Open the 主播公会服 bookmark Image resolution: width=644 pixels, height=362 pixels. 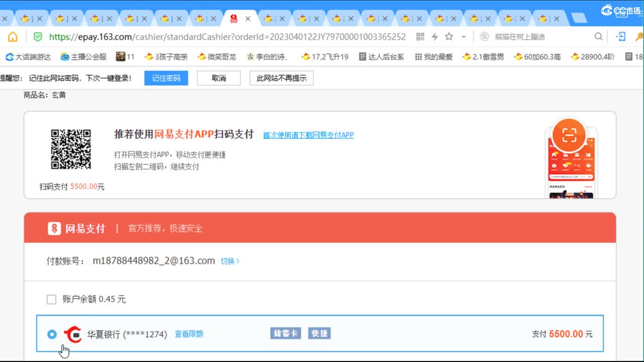pos(84,57)
